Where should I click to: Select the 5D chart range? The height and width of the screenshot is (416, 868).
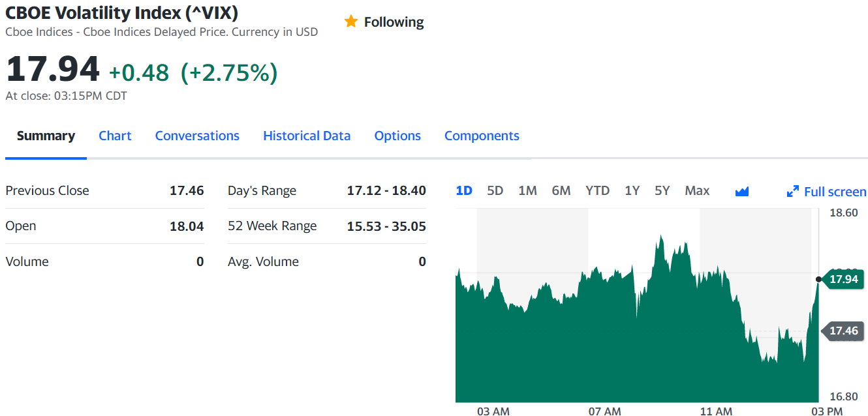pyautogui.click(x=495, y=190)
